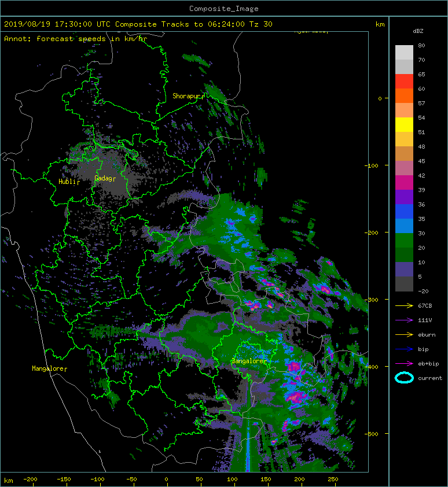The height and width of the screenshot is (487, 448).
Task: Click the Hubli city label
Action: [x=68, y=182]
